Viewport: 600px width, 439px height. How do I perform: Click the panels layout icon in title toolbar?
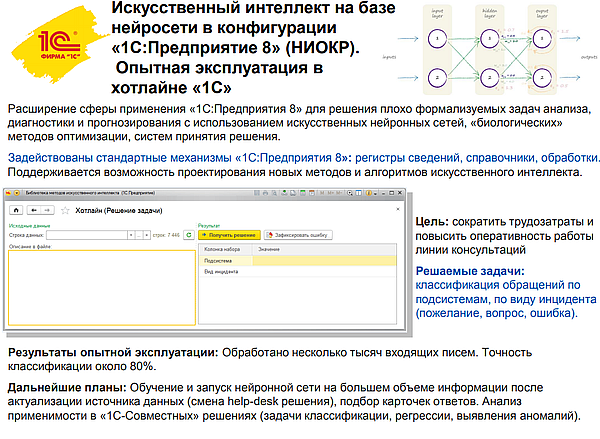tap(359, 193)
